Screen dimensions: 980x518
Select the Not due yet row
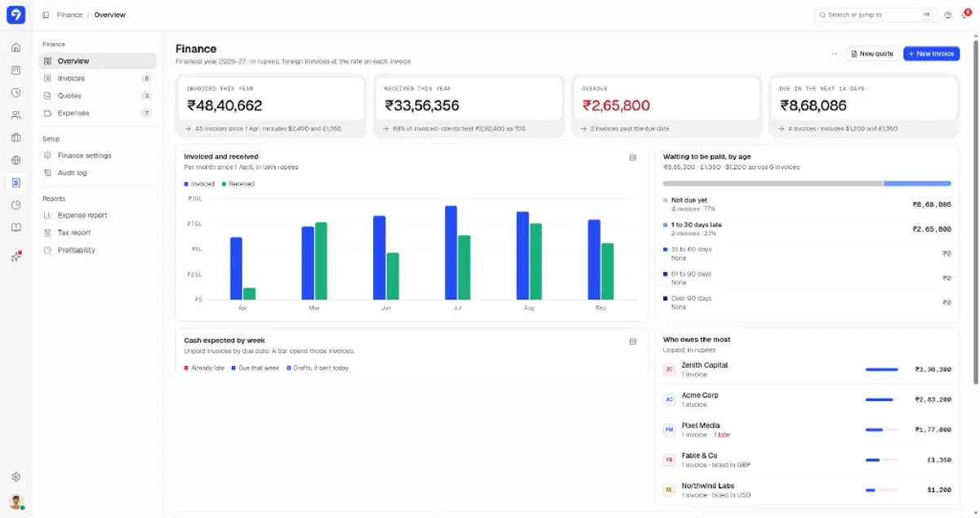(x=807, y=204)
